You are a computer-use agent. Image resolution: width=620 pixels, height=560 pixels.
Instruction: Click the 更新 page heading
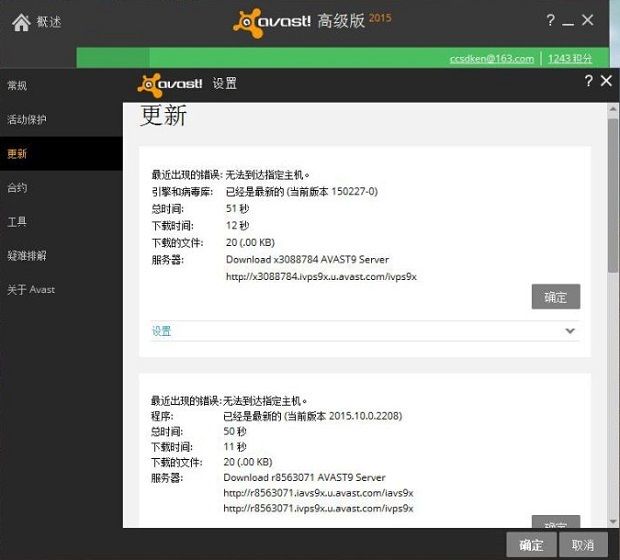click(x=164, y=115)
